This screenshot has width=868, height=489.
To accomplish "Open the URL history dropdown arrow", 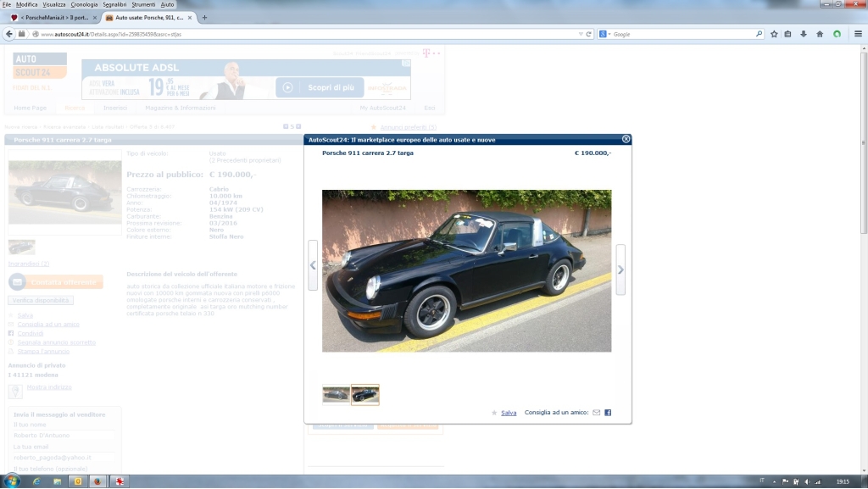I will click(x=580, y=34).
